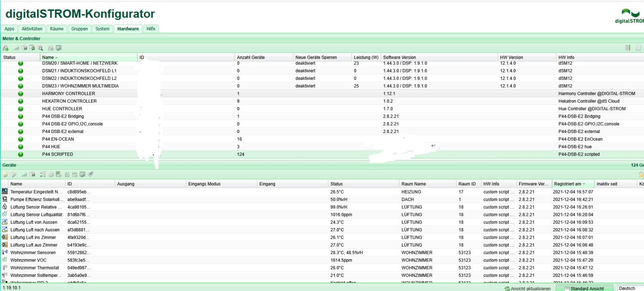
Task: Click the device connection diagram icon
Action: pos(43,175)
